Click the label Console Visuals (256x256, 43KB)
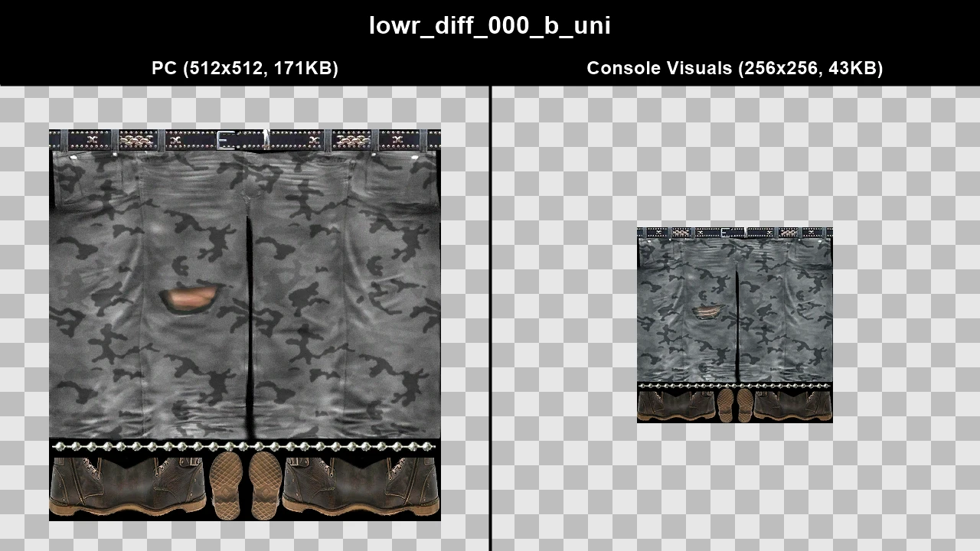Image resolution: width=980 pixels, height=551 pixels. (735, 68)
